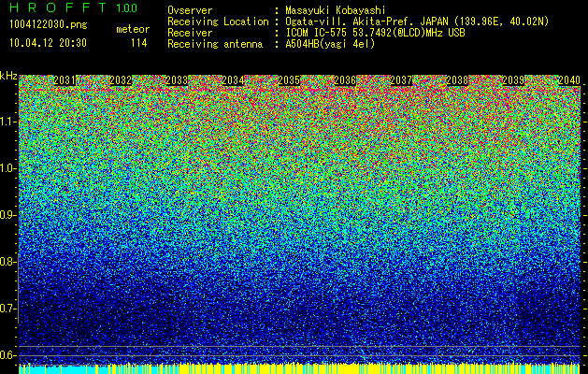Click the A504HB(yagi 4el) antenna text
Image resolution: width=588 pixels, height=374 pixels.
330,44
